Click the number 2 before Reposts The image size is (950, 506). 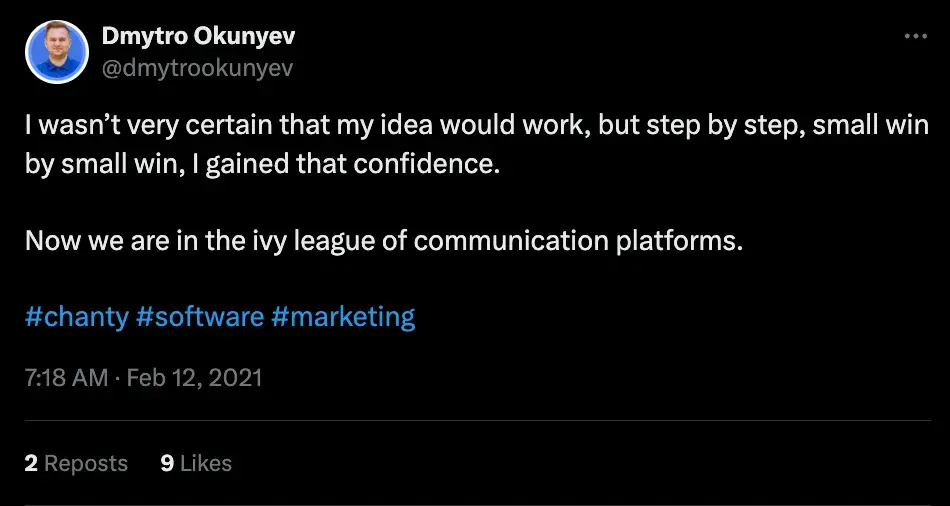click(x=31, y=463)
